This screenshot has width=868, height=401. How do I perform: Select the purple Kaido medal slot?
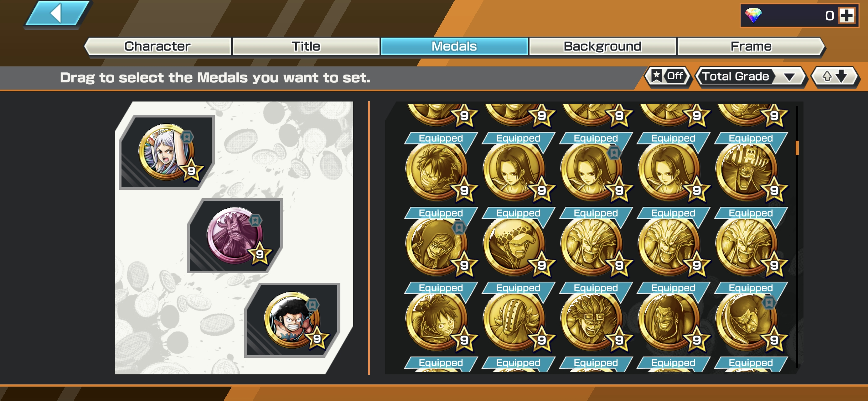[x=235, y=235]
